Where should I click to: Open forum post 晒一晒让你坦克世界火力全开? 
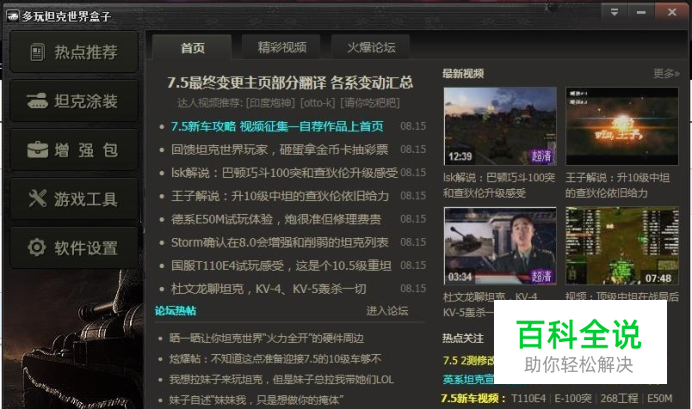point(267,338)
